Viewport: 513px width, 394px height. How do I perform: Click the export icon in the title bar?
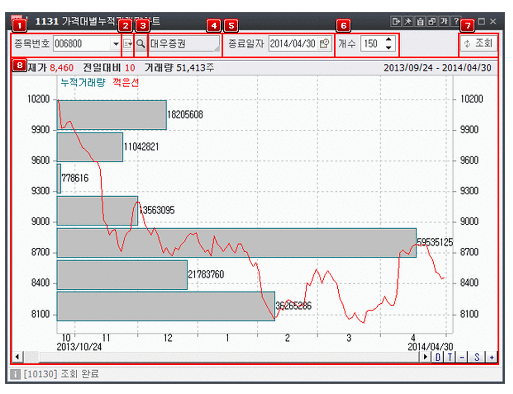pyautogui.click(x=396, y=22)
